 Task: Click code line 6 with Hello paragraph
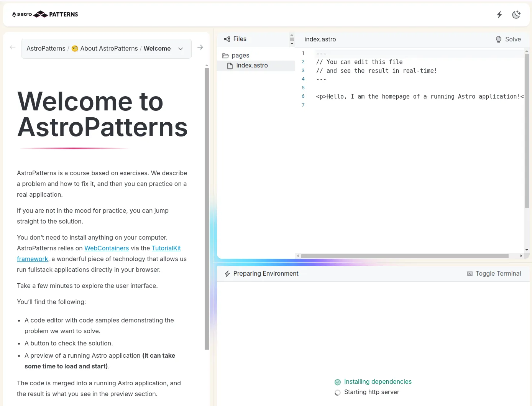click(420, 97)
